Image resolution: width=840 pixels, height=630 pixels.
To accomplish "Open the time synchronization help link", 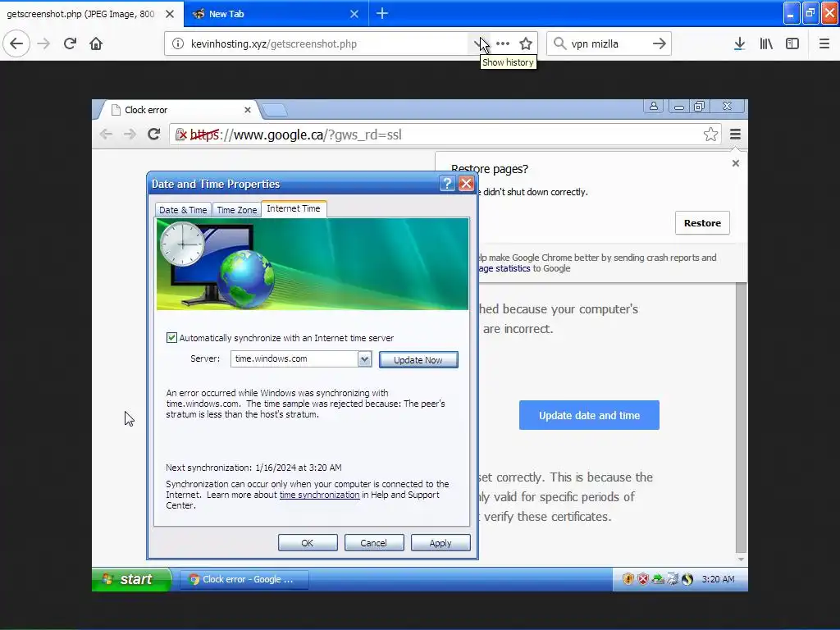I will (x=319, y=495).
